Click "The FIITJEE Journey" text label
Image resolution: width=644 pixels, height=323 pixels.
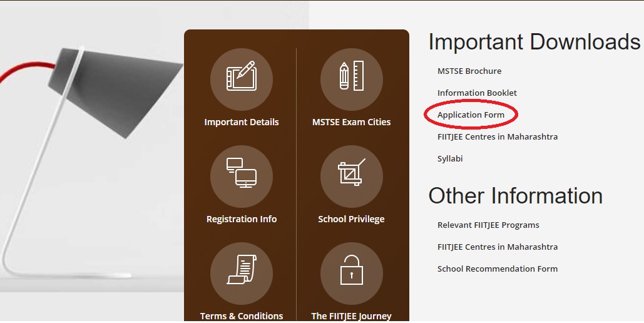[x=351, y=316]
